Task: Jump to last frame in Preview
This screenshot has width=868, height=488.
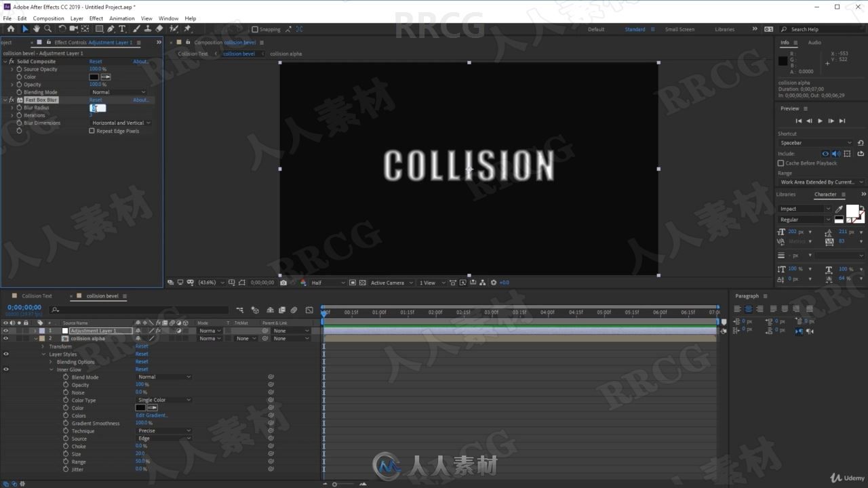Action: pos(842,121)
